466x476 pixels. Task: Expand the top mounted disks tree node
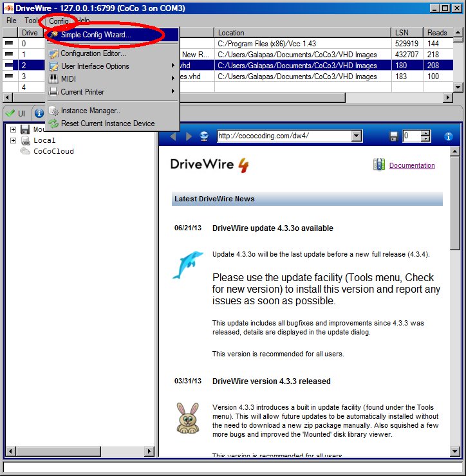pyautogui.click(x=13, y=129)
